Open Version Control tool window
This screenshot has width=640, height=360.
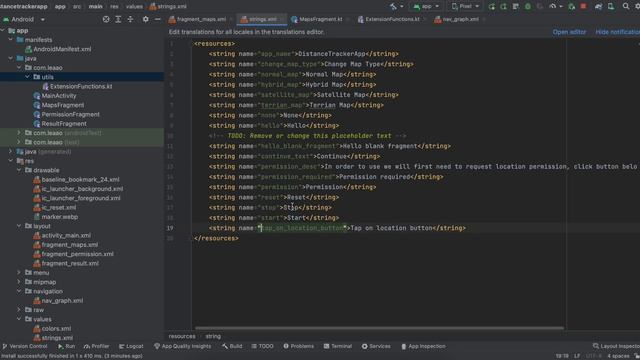pos(24,346)
